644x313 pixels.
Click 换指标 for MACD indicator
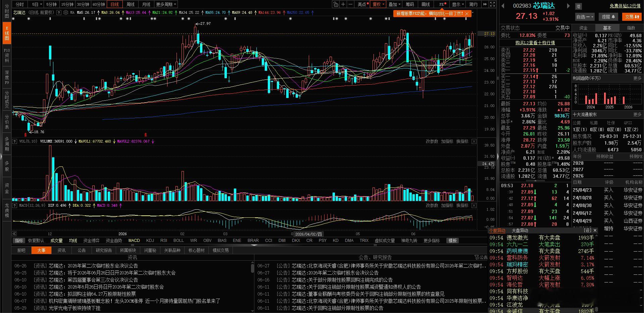(x=462, y=205)
